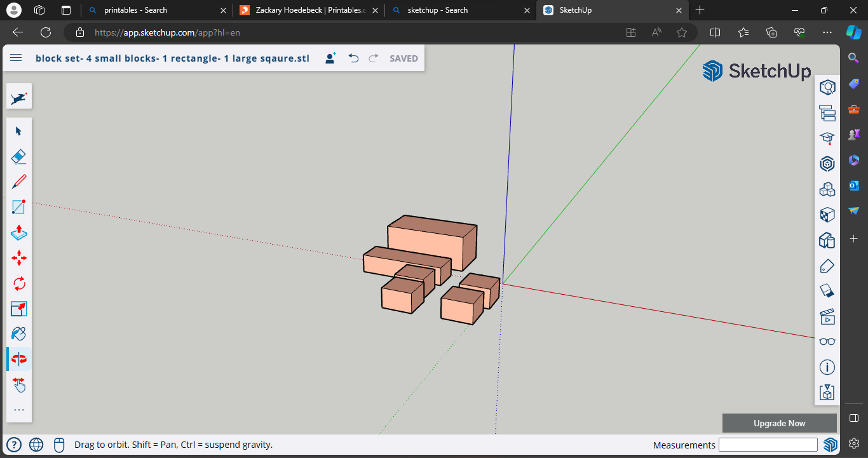Expand more drawing tools via ellipsis

(18, 410)
